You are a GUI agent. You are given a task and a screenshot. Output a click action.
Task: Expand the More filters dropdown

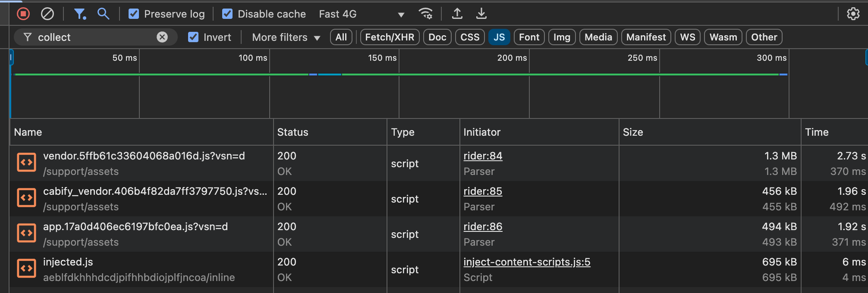(286, 37)
